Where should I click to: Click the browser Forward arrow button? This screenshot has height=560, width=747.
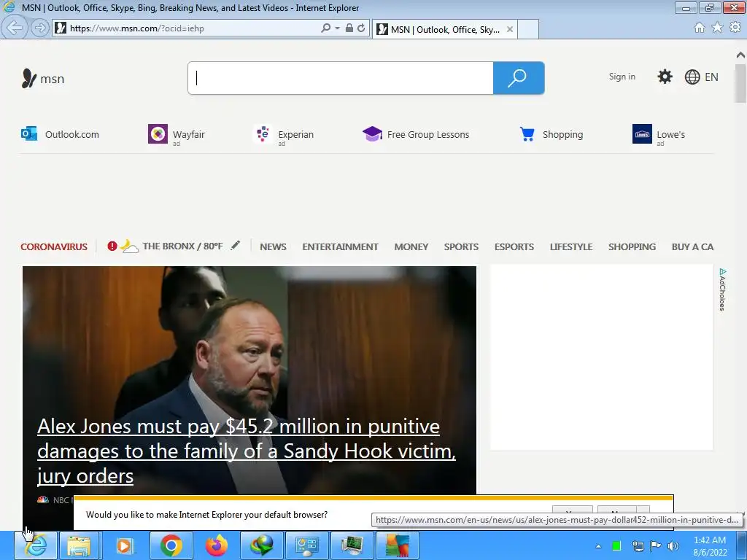tap(40, 28)
